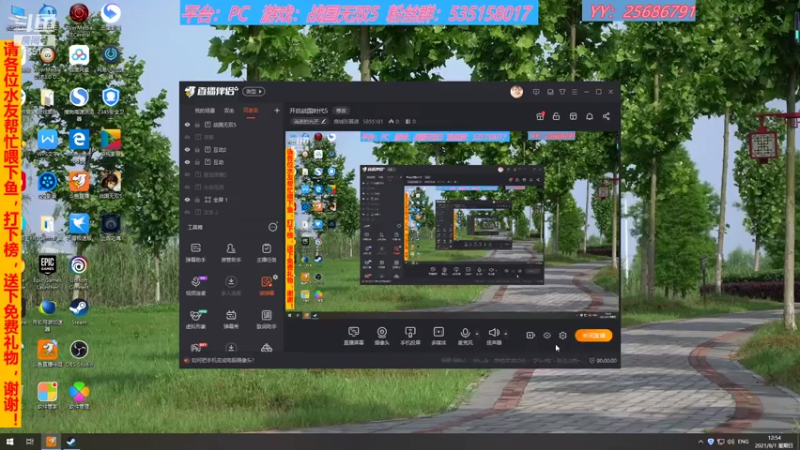Edit the category tag with pencil icon
This screenshot has width=800, height=450.
pos(309,121)
